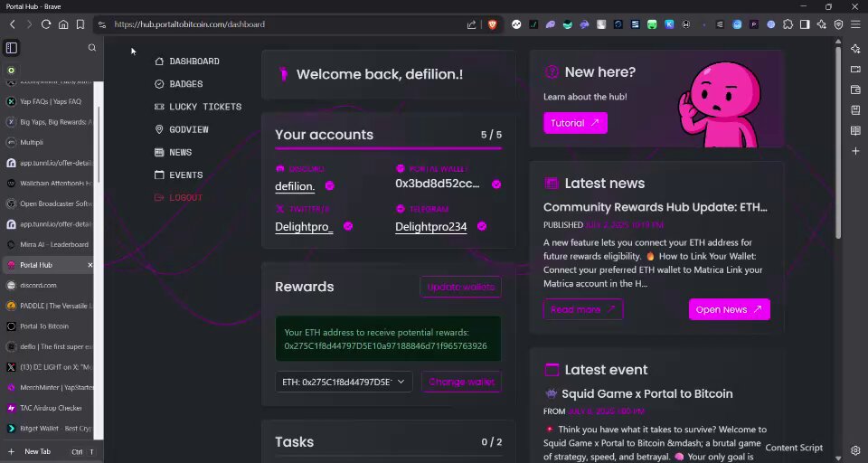The image size is (868, 463).
Task: Click the address bar URL
Action: (189, 24)
